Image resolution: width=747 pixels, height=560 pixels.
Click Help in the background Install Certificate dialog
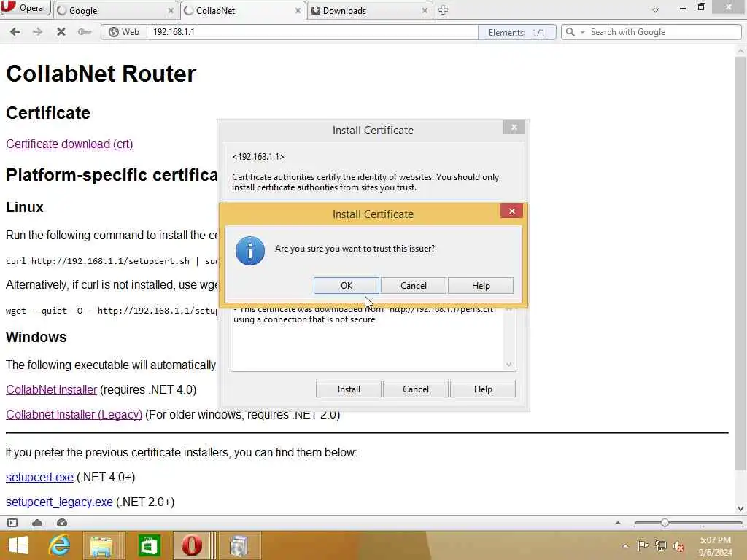coord(483,389)
